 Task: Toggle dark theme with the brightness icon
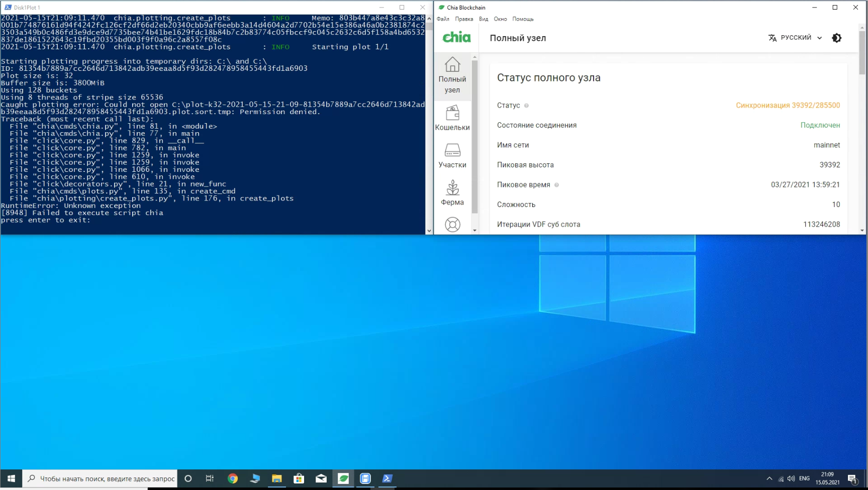click(837, 38)
